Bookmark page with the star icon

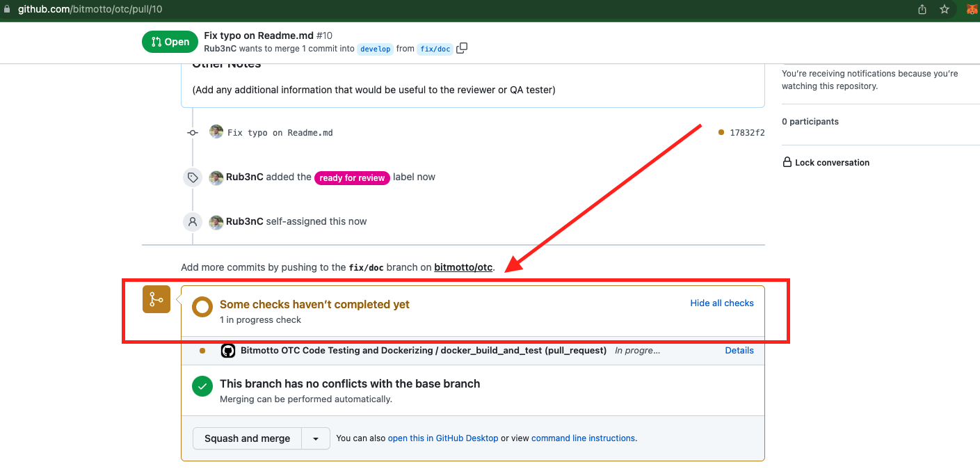(x=945, y=9)
